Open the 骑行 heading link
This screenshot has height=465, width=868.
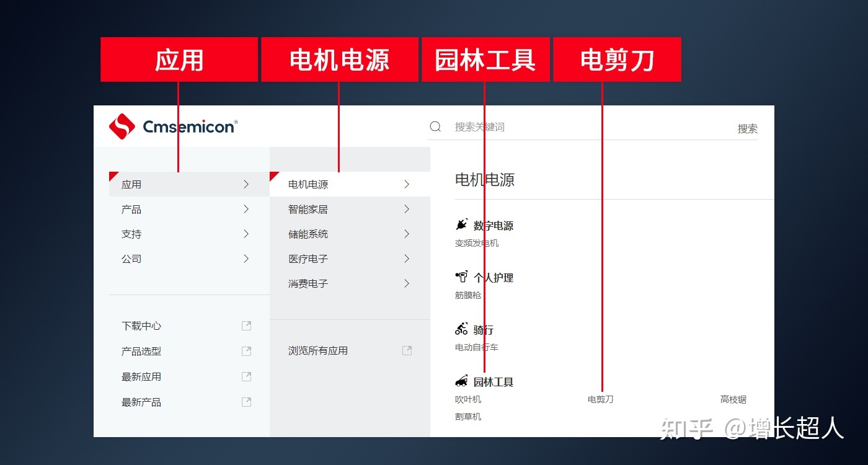(484, 330)
